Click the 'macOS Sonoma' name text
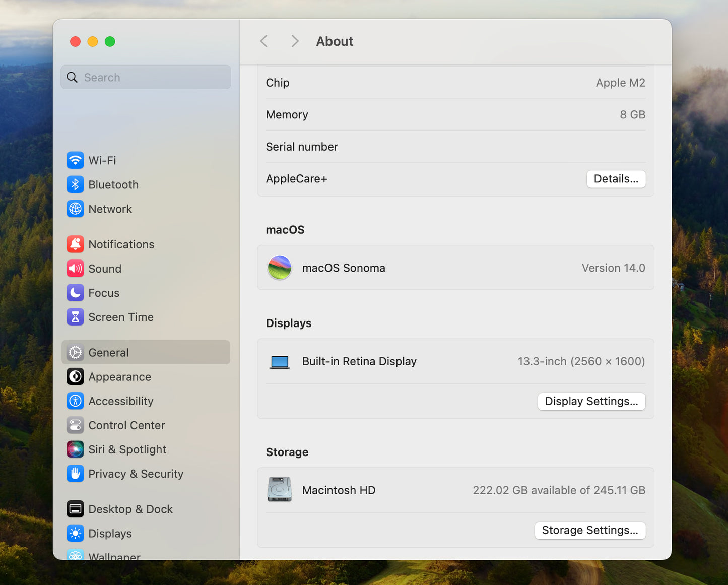 pos(344,268)
